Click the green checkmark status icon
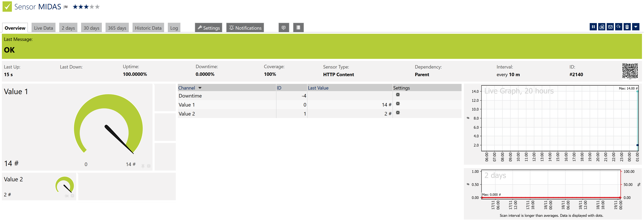644x220 pixels. [x=7, y=7]
